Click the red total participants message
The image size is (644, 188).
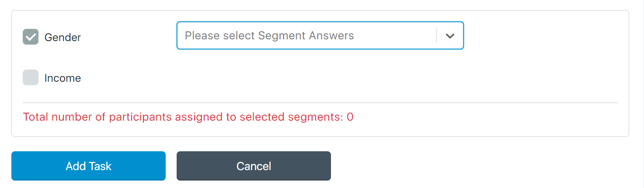188,117
